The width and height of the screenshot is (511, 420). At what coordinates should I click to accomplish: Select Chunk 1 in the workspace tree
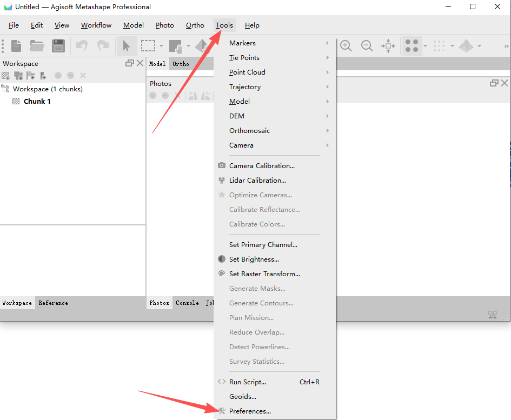(x=37, y=101)
